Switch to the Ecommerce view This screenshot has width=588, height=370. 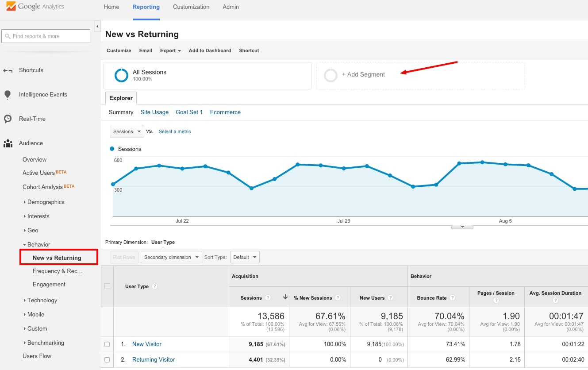(x=225, y=112)
